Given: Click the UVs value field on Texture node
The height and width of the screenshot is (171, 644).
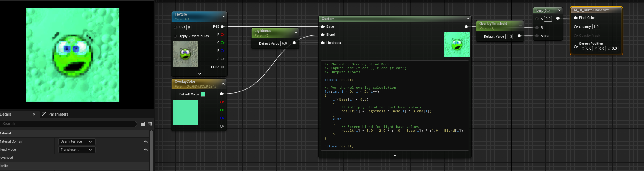Looking at the screenshot, I should 189,27.
